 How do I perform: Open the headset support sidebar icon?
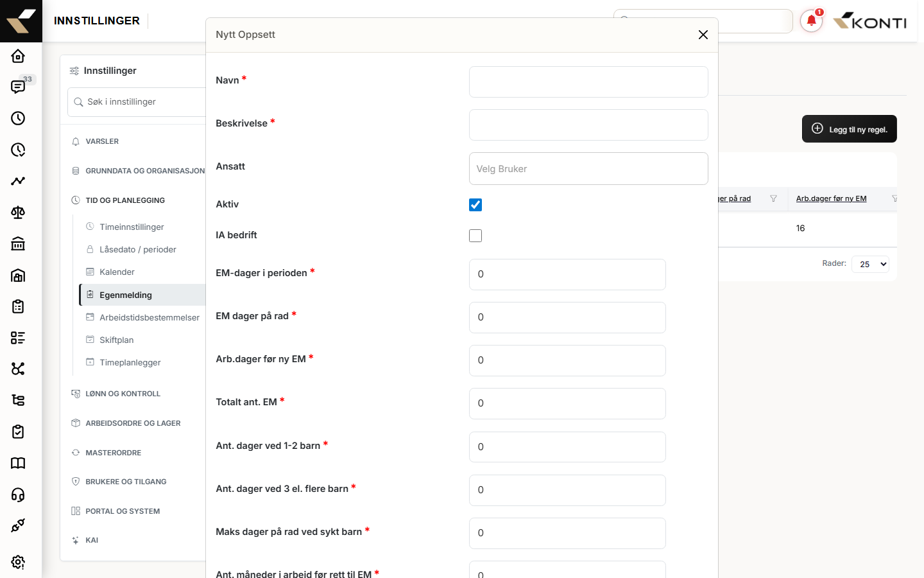18,495
